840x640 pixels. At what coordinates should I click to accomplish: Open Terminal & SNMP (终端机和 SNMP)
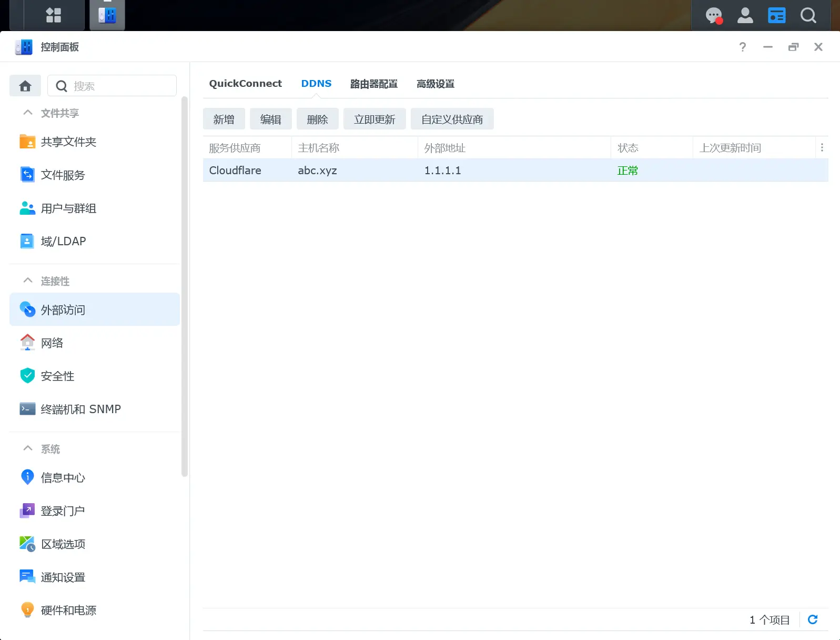click(95, 409)
